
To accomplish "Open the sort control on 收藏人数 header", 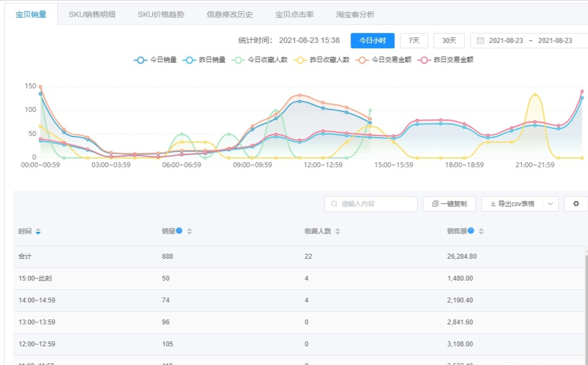I will 337,230.
